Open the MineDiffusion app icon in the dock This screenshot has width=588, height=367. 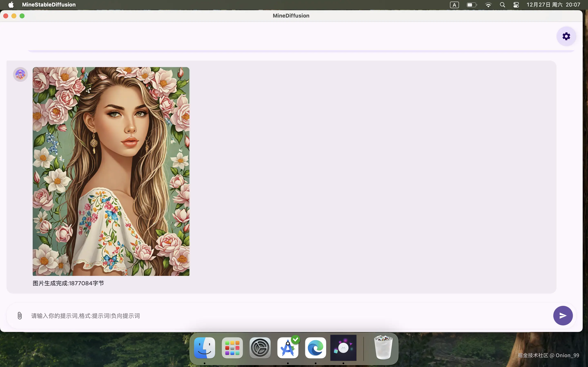[x=343, y=348]
